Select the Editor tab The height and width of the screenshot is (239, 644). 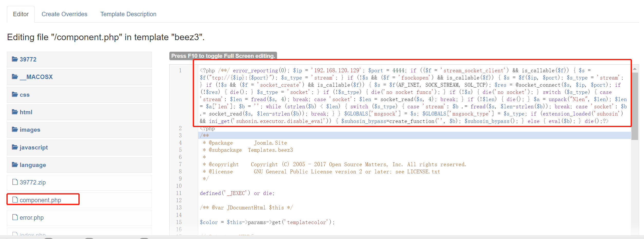(x=21, y=14)
